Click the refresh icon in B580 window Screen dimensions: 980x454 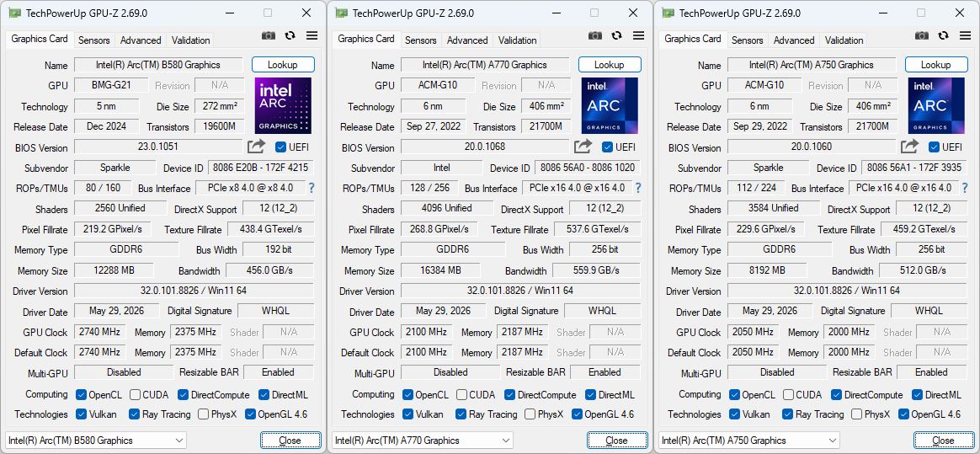point(290,35)
